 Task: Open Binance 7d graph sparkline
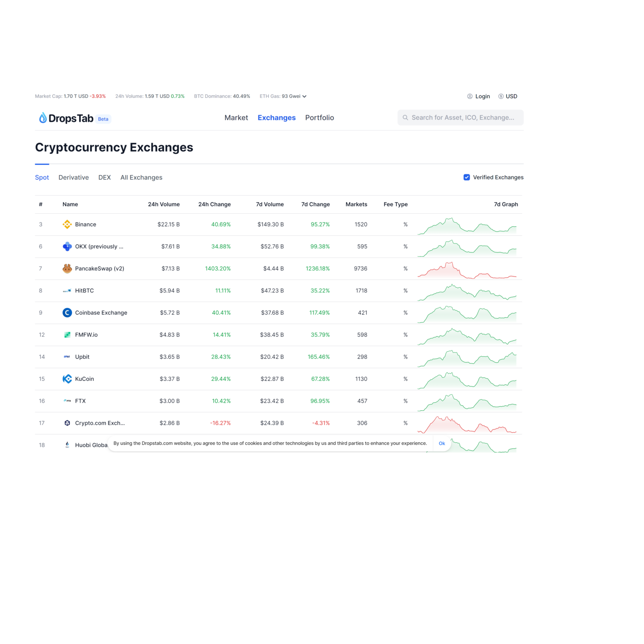467,226
